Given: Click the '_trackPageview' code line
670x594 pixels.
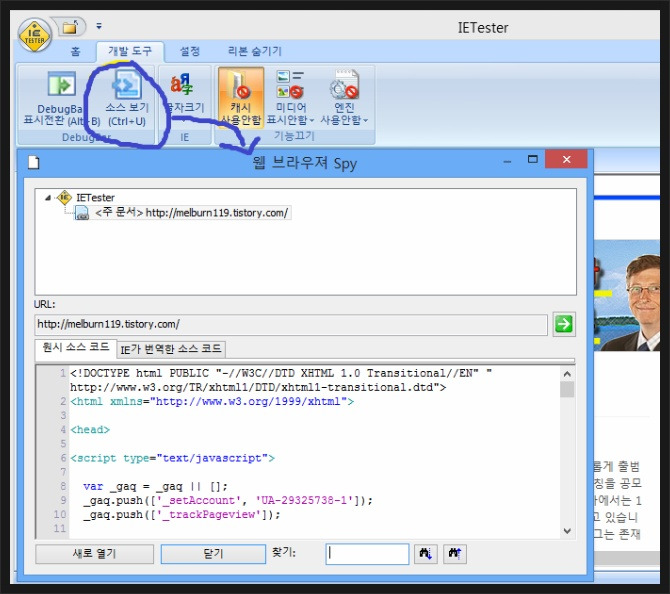Looking at the screenshot, I should tap(182, 515).
